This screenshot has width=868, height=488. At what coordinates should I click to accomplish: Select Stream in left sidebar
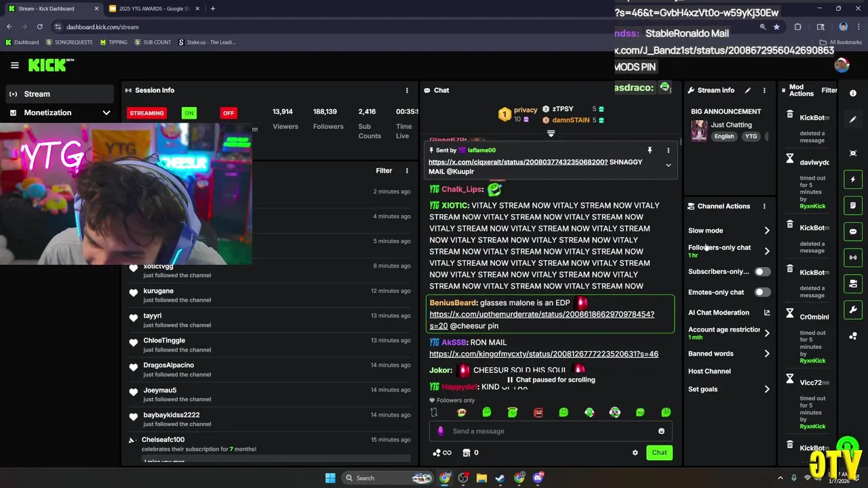point(60,94)
